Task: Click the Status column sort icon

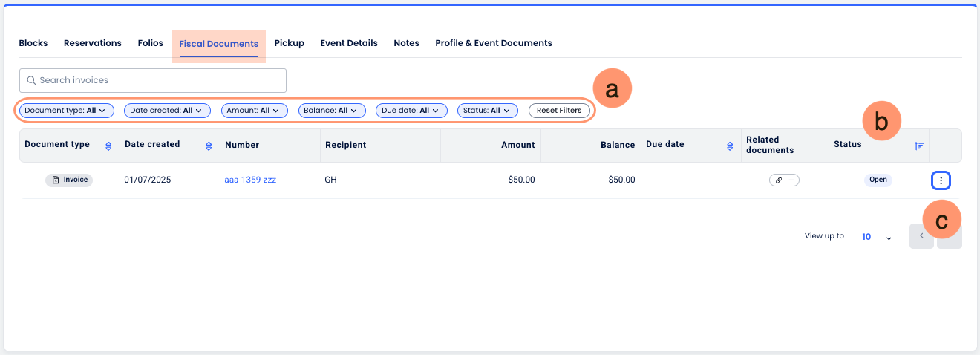Action: tap(919, 146)
